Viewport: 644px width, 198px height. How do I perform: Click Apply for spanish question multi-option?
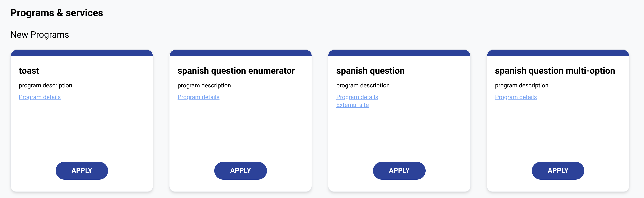pos(558,171)
